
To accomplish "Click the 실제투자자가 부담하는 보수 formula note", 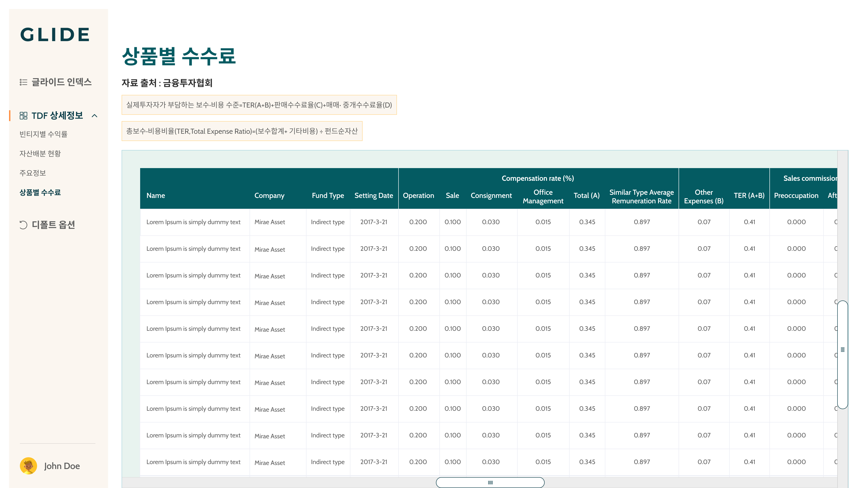I will tap(259, 105).
